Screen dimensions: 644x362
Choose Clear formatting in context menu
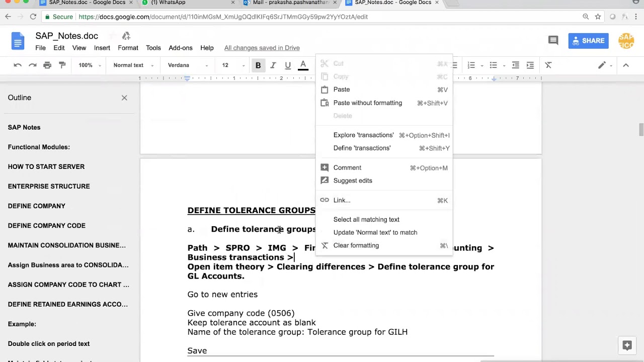coord(384,245)
